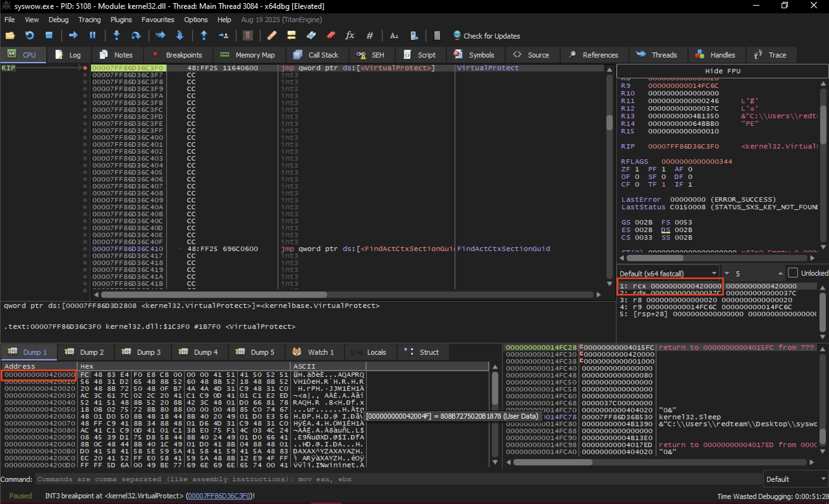The height and width of the screenshot is (504, 829).
Task: Select dump row address 0000000000420000
Action: 40,374
